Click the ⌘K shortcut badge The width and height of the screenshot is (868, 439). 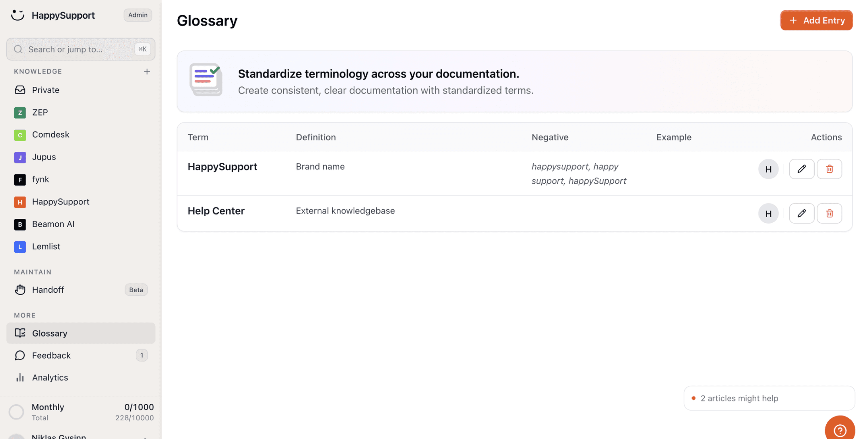tap(143, 49)
